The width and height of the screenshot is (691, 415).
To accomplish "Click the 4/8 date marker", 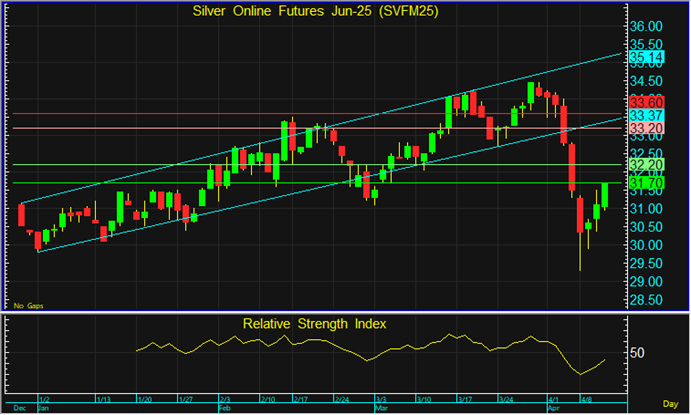I will [587, 400].
